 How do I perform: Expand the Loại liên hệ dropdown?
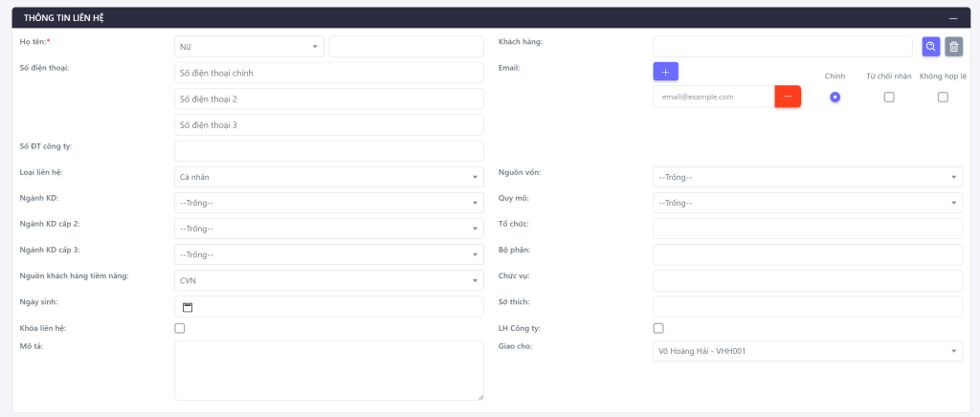(328, 177)
